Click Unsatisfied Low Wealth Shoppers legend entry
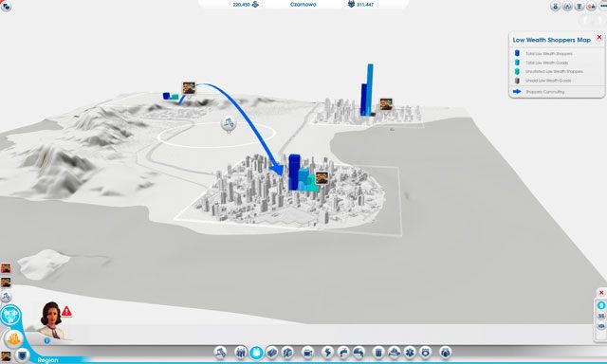Image resolution: width=607 pixels, height=364 pixels. [x=554, y=71]
